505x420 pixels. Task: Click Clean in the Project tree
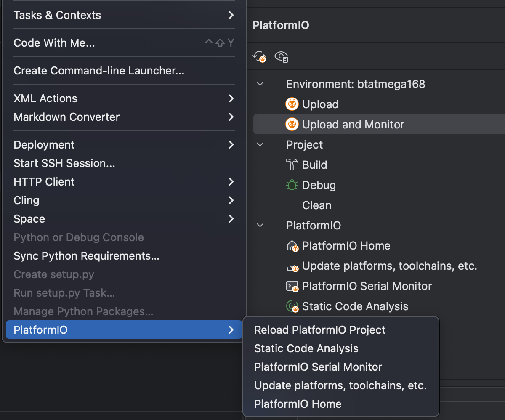point(316,205)
